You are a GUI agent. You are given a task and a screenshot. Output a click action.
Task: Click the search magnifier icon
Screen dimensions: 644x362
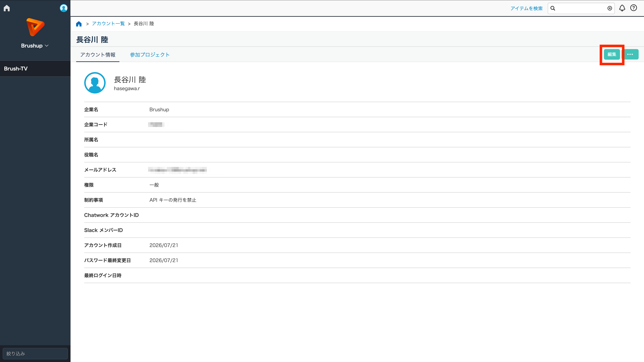click(x=553, y=9)
